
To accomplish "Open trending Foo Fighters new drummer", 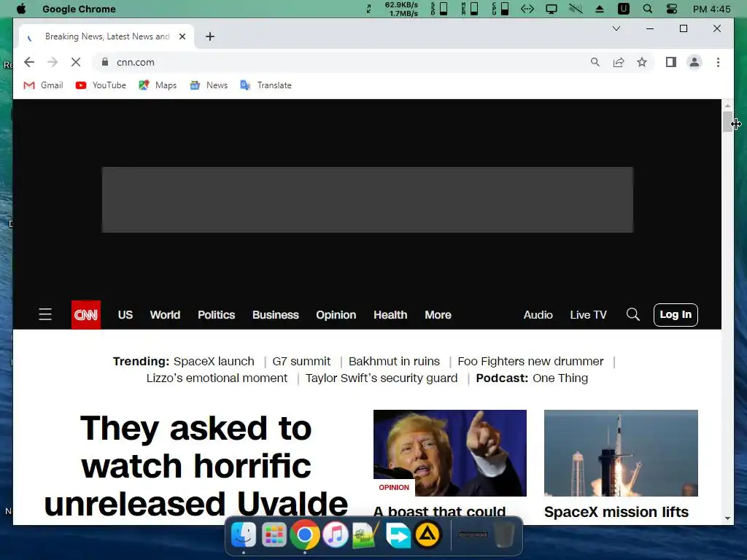I will coord(531,362).
